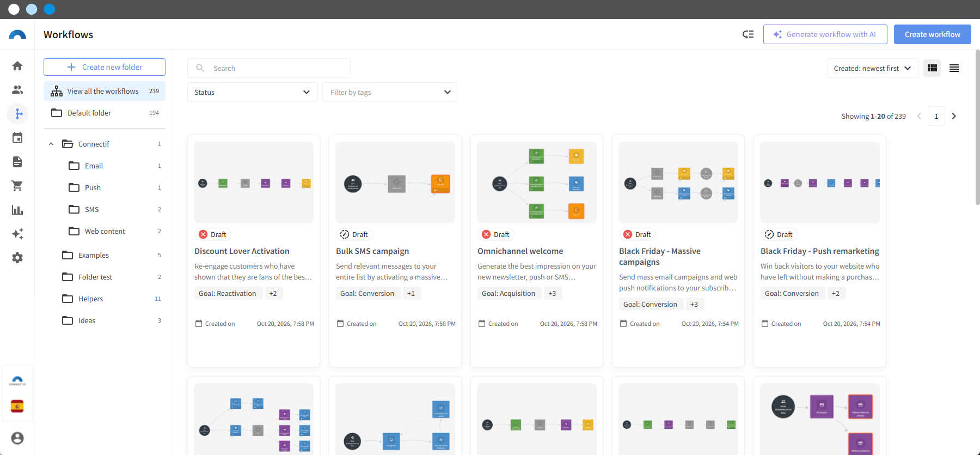The height and width of the screenshot is (455, 980).
Task: Select View all the workflows
Action: click(x=105, y=91)
